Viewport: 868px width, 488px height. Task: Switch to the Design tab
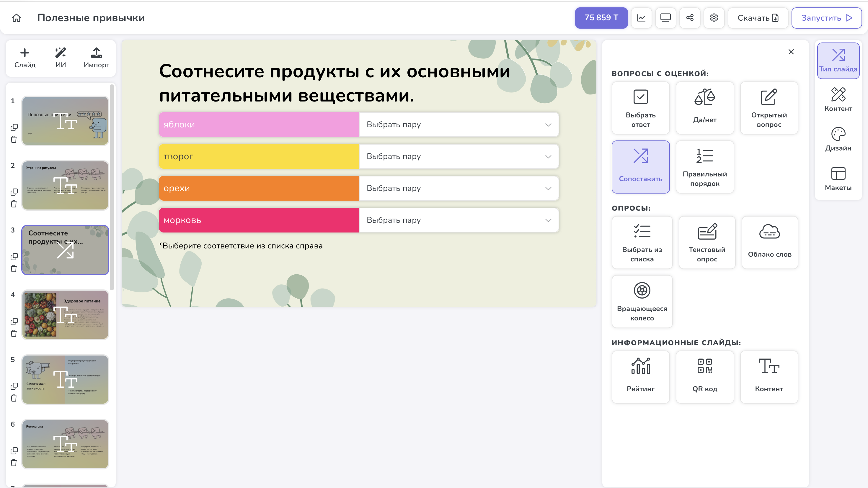pyautogui.click(x=838, y=139)
